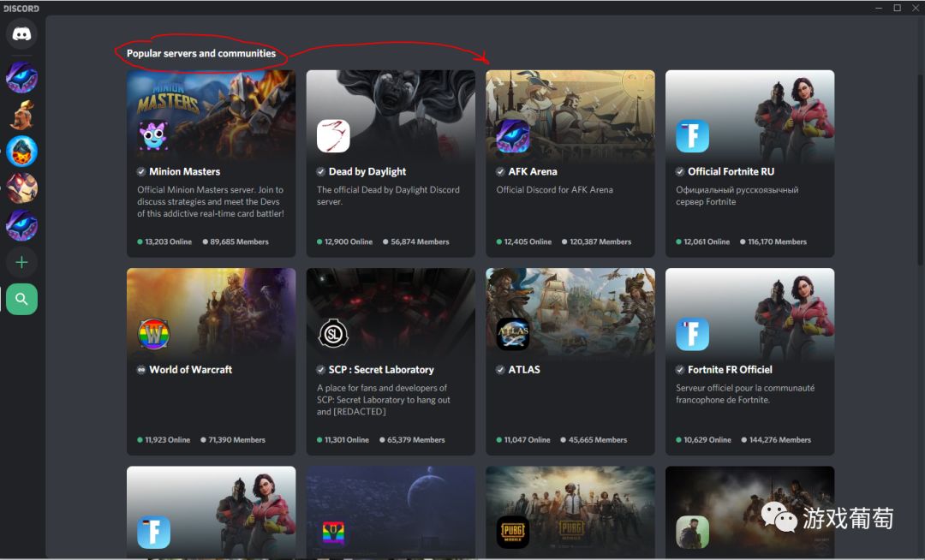Viewport: 925px width, 560px height.
Task: Open the clash barbarian server icon in sidebar
Action: point(21,115)
